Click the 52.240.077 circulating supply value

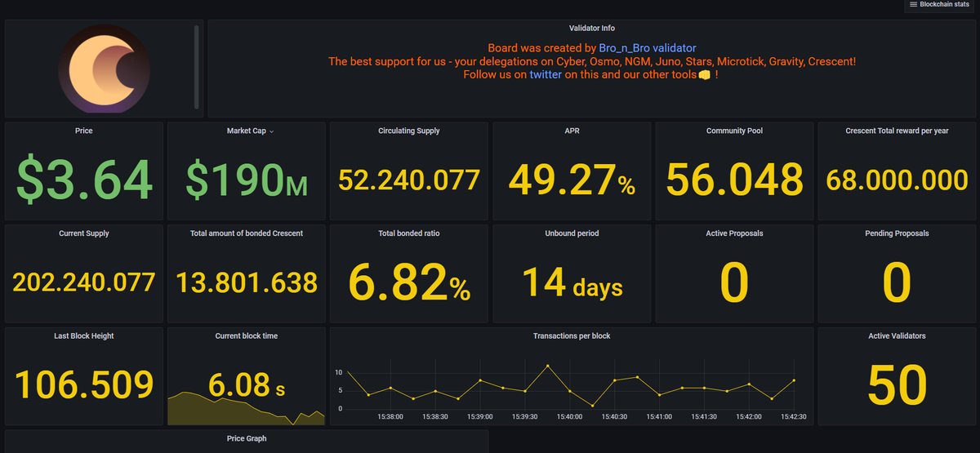pyautogui.click(x=409, y=180)
